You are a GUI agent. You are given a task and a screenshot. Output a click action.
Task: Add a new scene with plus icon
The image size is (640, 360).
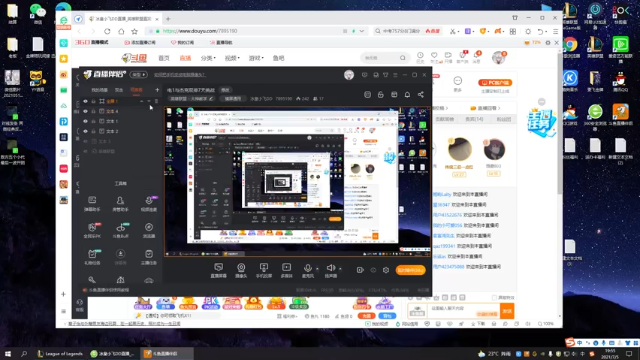[157, 90]
